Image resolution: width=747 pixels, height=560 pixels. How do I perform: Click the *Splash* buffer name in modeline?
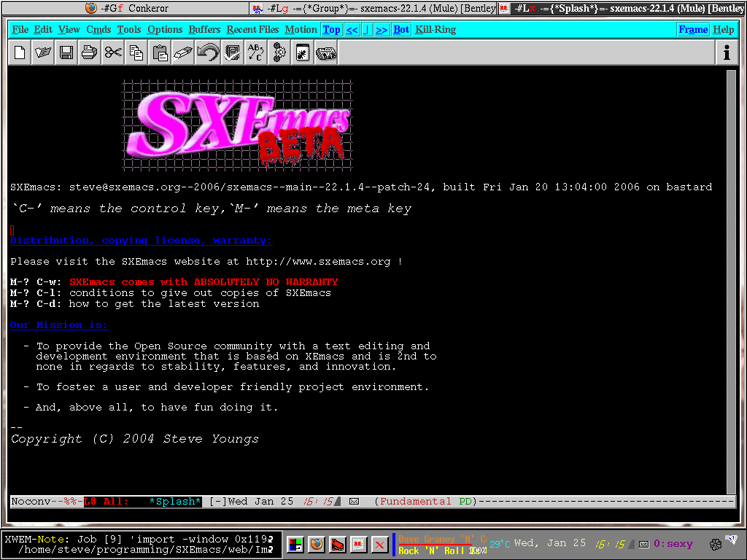[174, 502]
